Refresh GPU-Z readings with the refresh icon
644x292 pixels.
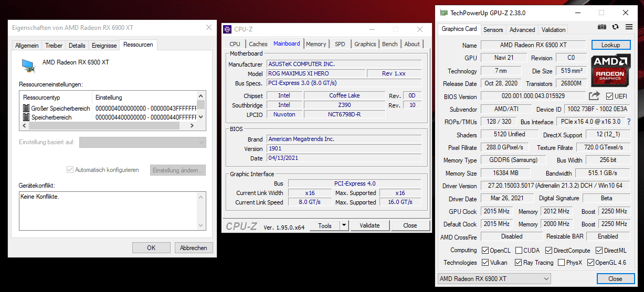[x=615, y=27]
